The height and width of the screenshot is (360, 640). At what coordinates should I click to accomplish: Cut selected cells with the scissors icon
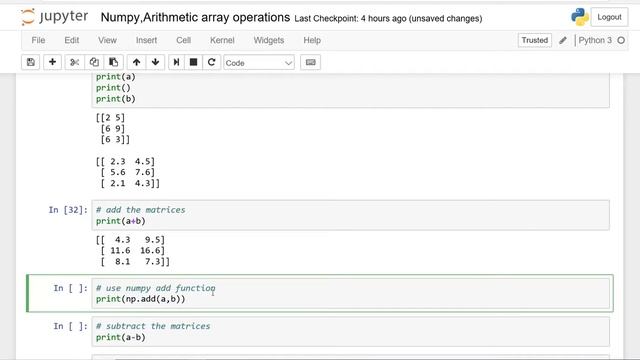[x=74, y=62]
